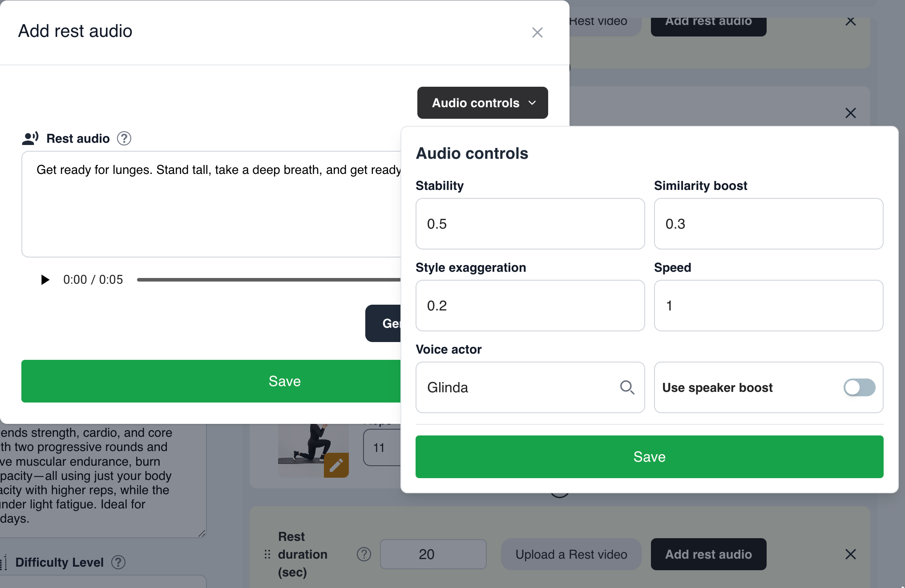Screen dimensions: 905x588
Task: Close the Add rest audio dialog
Action: click(537, 32)
